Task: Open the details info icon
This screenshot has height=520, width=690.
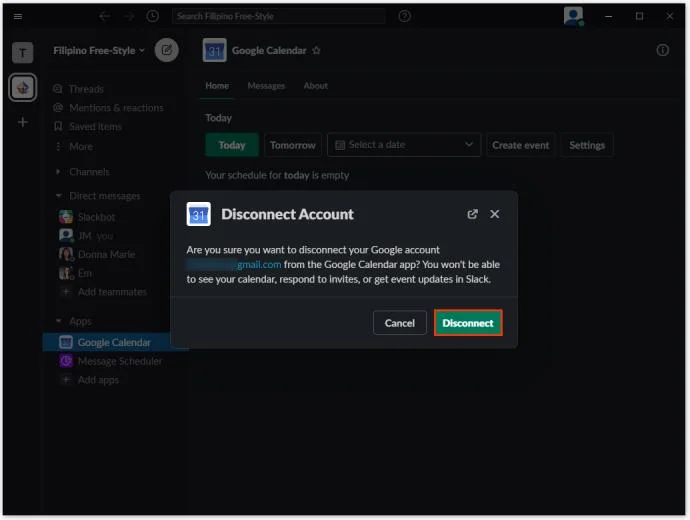Action: click(x=663, y=50)
